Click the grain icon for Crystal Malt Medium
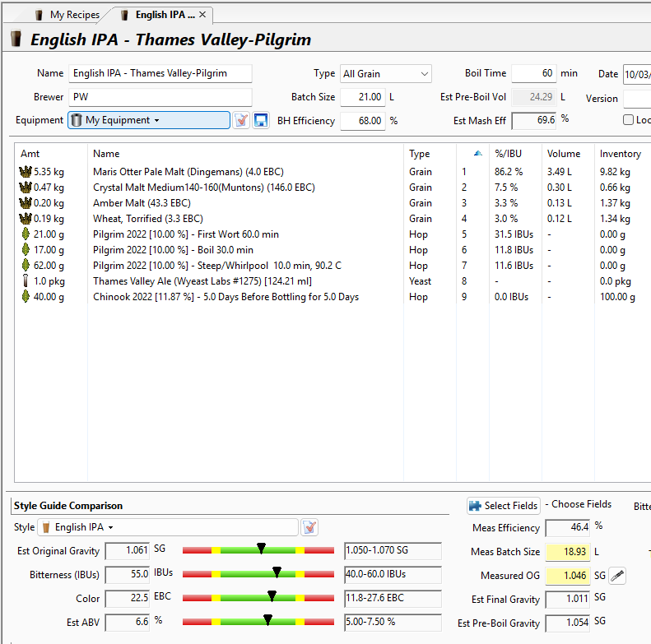The width and height of the screenshot is (651, 644). [26, 188]
